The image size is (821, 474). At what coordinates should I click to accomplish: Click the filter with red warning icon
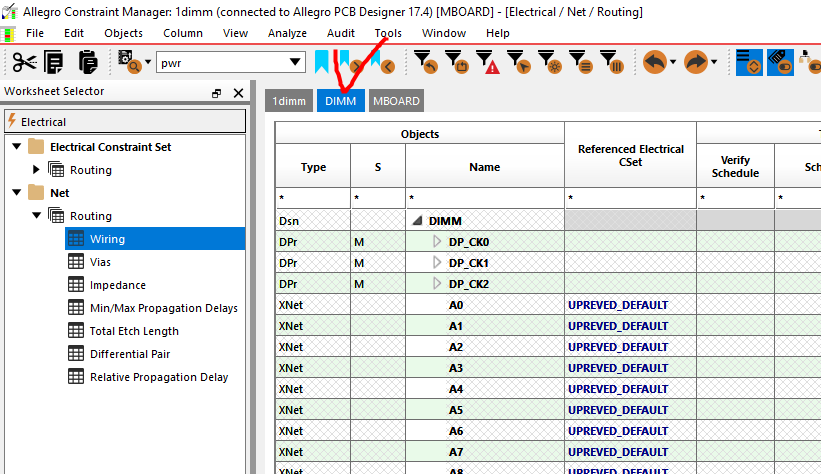coord(487,62)
